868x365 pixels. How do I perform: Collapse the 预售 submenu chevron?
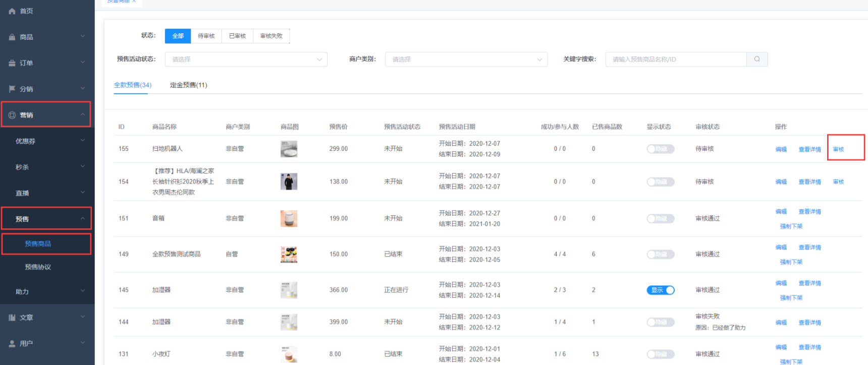click(x=83, y=219)
